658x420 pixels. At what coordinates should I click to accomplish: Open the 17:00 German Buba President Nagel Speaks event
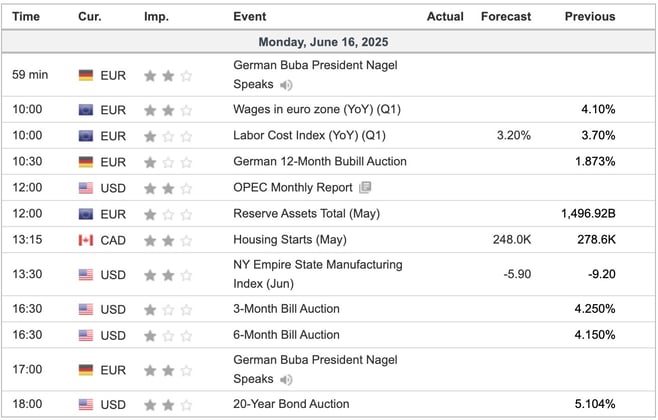(315, 370)
